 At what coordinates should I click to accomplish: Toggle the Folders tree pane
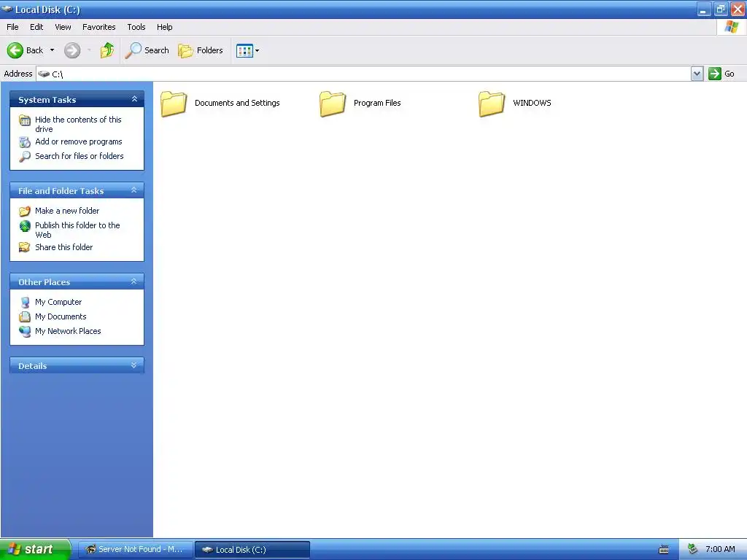[200, 50]
